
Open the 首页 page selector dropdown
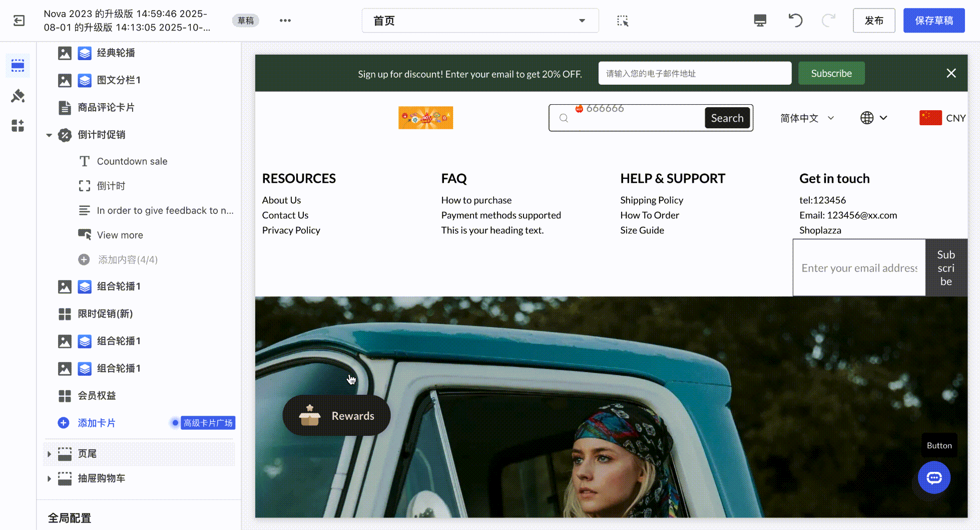point(480,21)
